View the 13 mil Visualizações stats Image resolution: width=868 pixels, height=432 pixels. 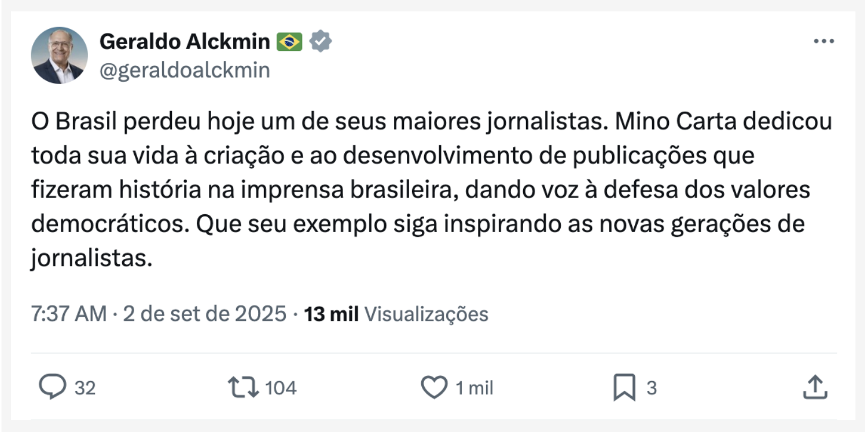396,314
